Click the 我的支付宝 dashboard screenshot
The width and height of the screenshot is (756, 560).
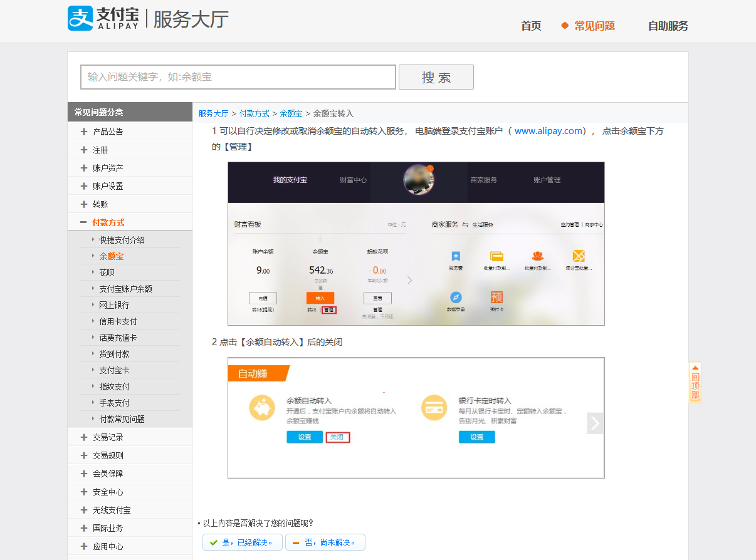(x=416, y=244)
